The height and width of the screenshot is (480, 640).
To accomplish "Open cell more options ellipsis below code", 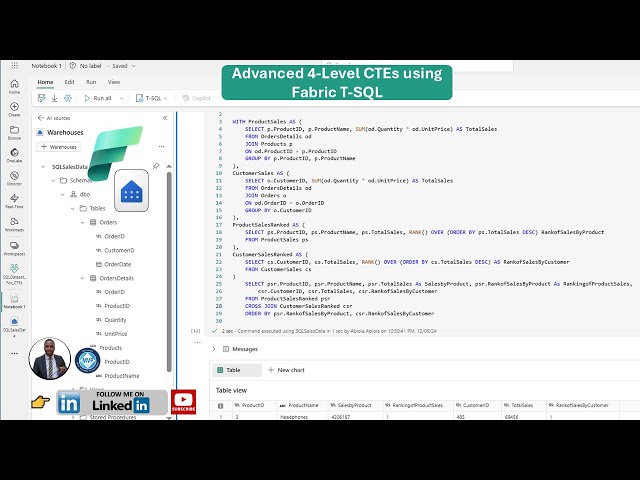I will coord(197,342).
